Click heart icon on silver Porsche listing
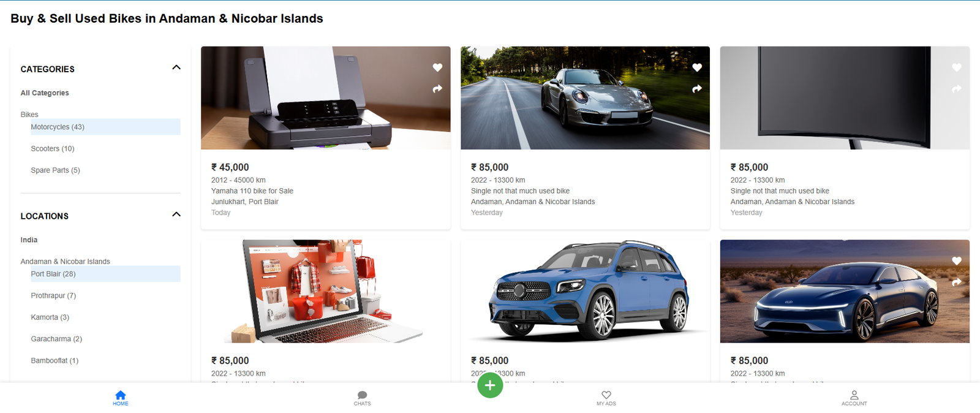The height and width of the screenshot is (413, 980). (697, 67)
